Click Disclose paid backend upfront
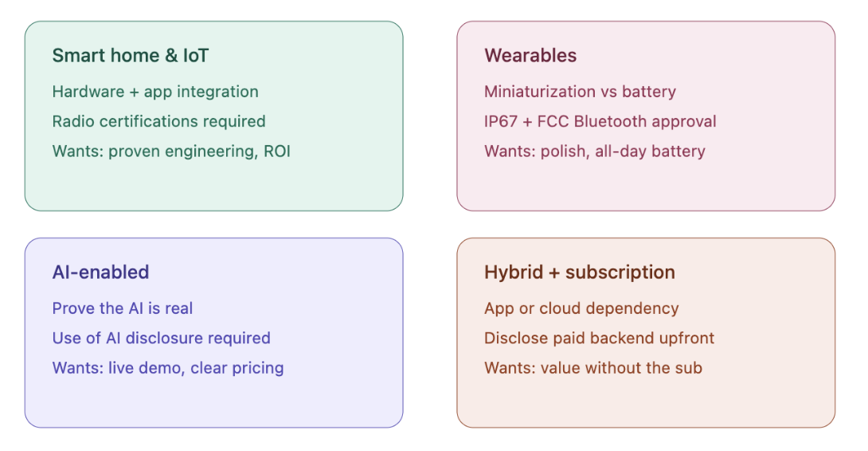 click(599, 338)
